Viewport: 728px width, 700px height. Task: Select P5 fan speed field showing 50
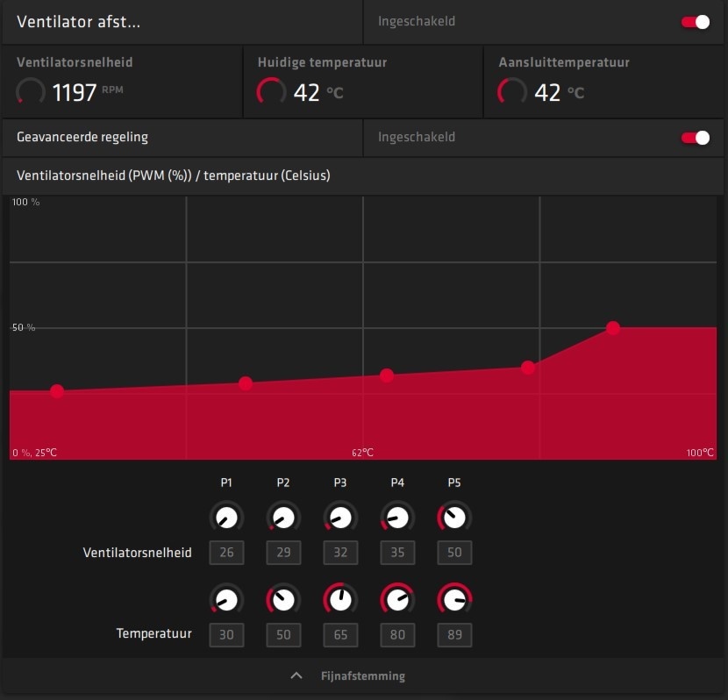coord(454,553)
